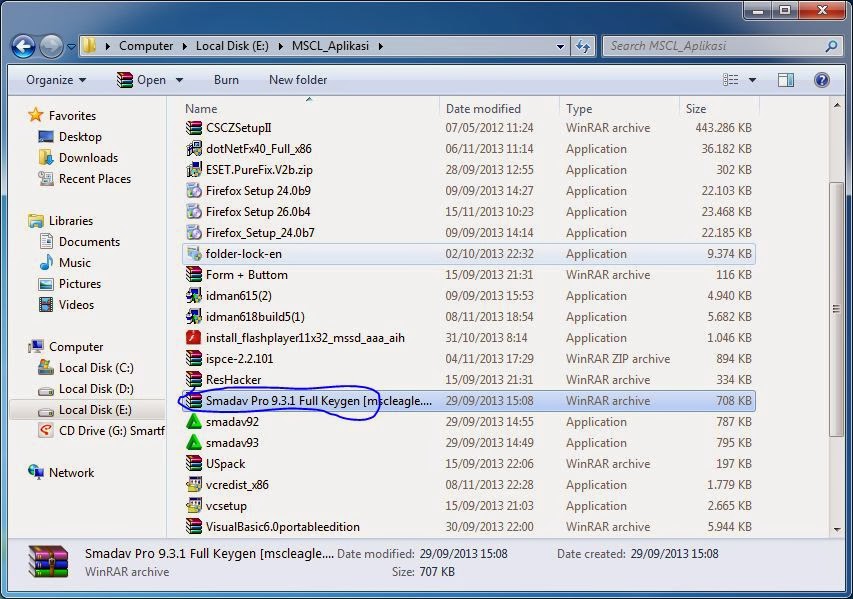853x599 pixels.
Task: Open recent locations dropdown beside Forward
Action: click(x=71, y=47)
